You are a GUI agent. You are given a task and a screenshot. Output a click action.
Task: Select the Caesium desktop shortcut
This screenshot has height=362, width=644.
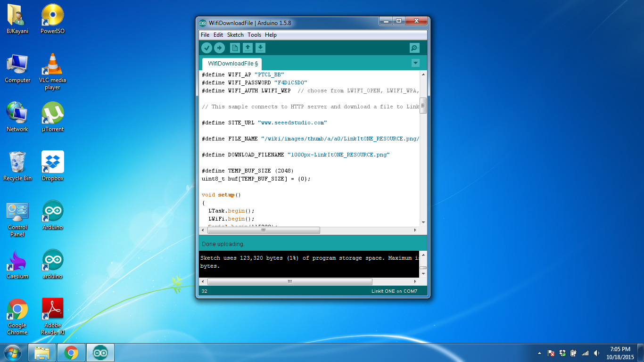click(17, 264)
